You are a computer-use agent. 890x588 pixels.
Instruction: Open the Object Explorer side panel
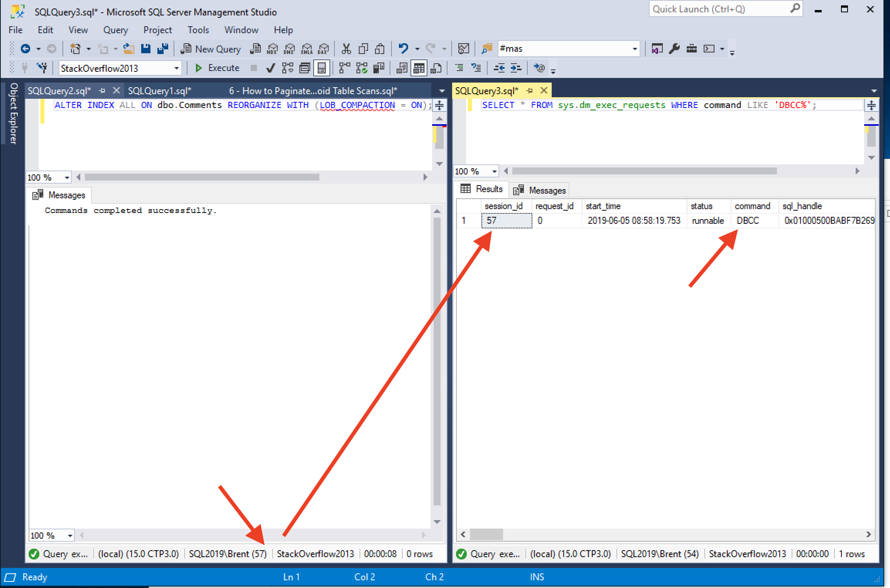(x=14, y=113)
